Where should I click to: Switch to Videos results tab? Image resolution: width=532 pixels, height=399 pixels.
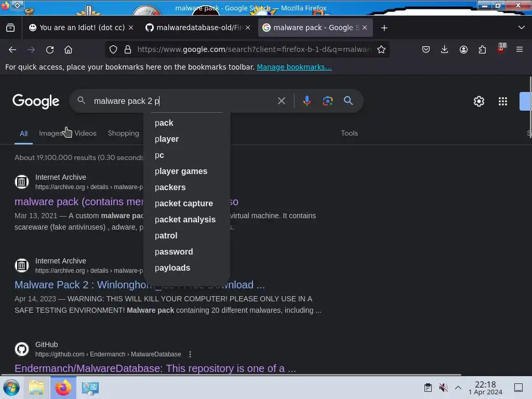(86, 134)
